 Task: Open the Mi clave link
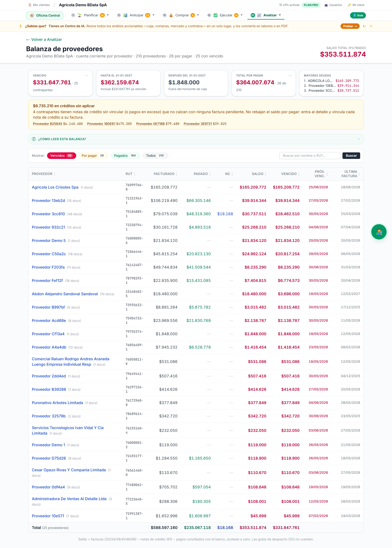point(358,5)
